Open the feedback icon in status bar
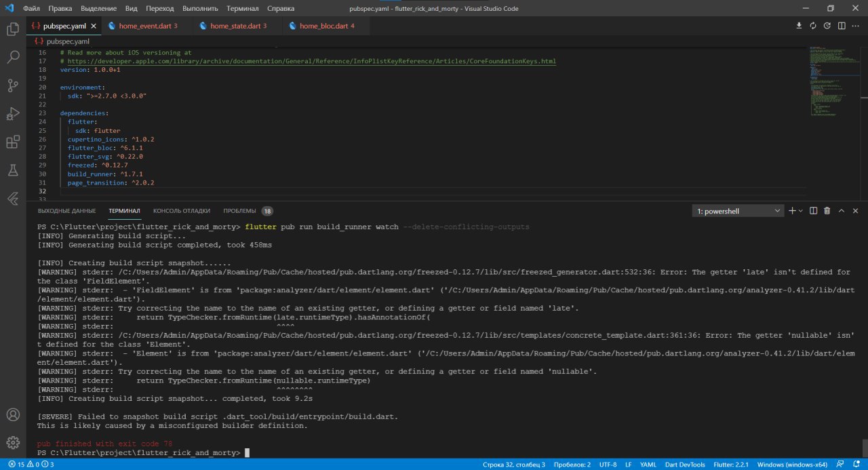868x470 pixels. click(842, 465)
